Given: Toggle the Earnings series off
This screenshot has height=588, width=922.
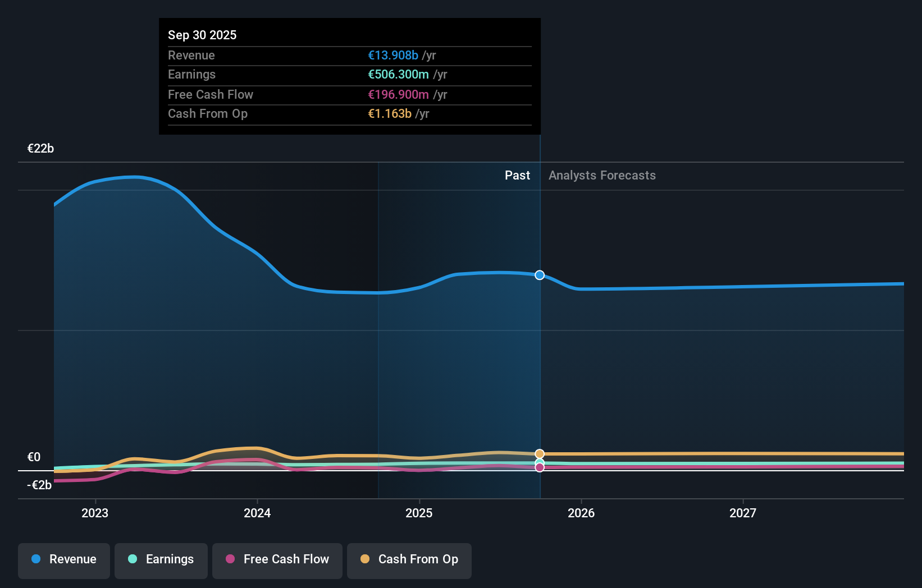Looking at the screenshot, I should pos(161,559).
